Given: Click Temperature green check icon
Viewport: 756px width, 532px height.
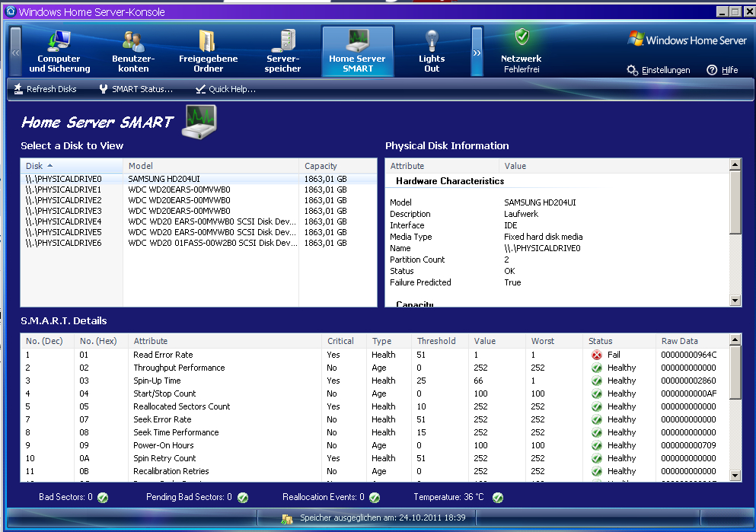Looking at the screenshot, I should pyautogui.click(x=498, y=497).
